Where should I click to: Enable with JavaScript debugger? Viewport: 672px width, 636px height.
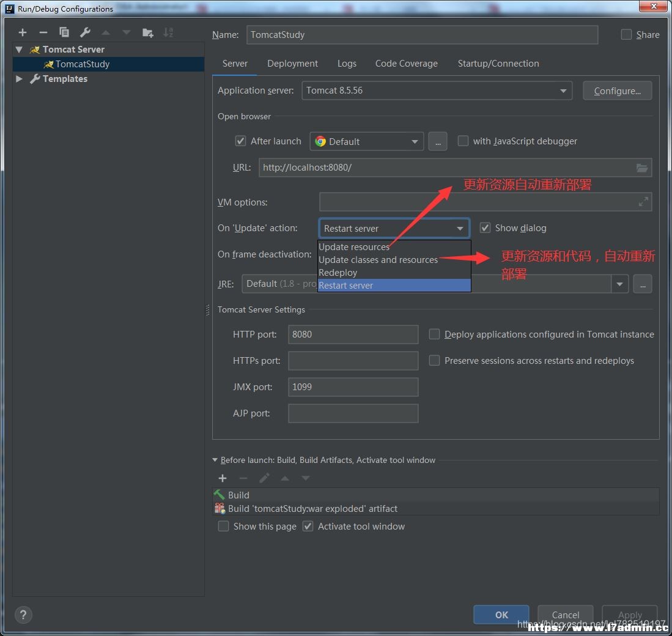463,141
